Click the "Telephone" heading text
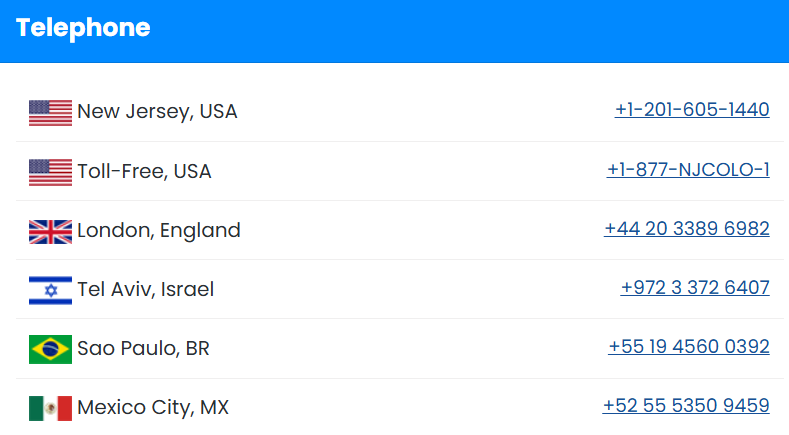 tap(83, 29)
